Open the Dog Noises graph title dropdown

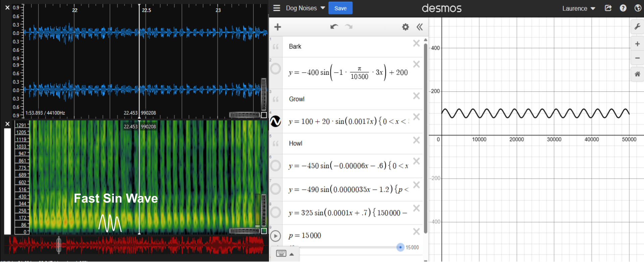pos(306,8)
